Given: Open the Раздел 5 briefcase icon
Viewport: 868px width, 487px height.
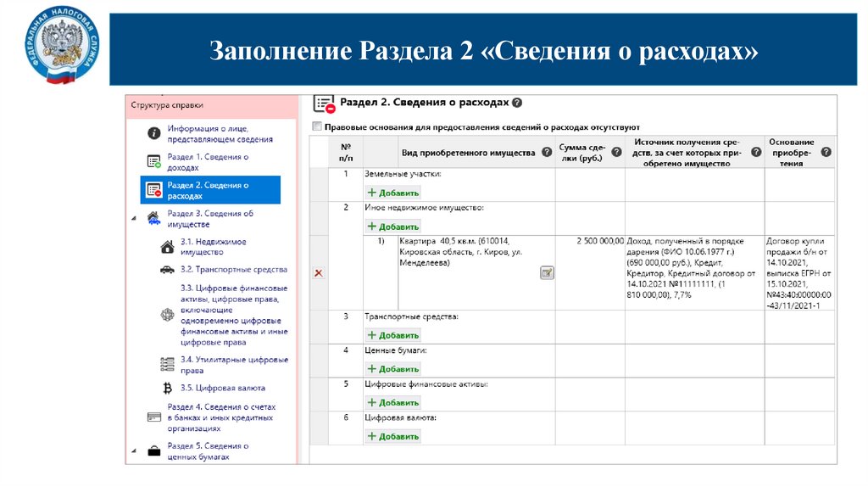Looking at the screenshot, I should click(x=154, y=451).
